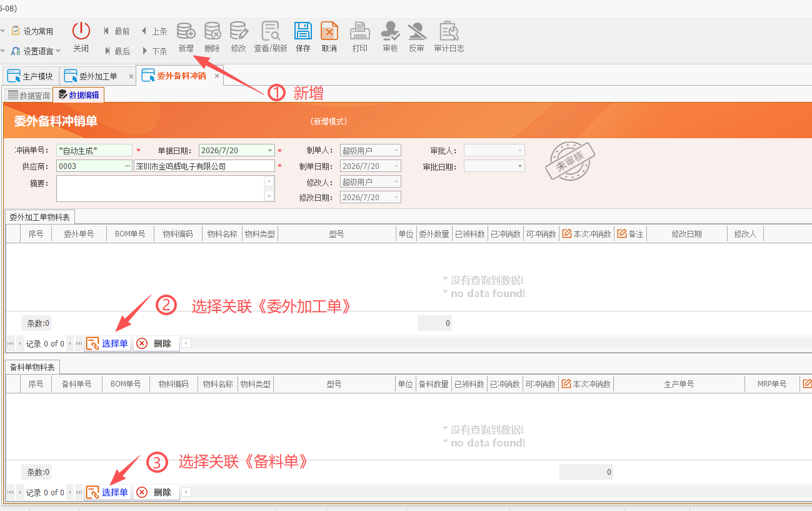Click last-record navigator in upper grid
The height and width of the screenshot is (511, 812).
click(79, 343)
